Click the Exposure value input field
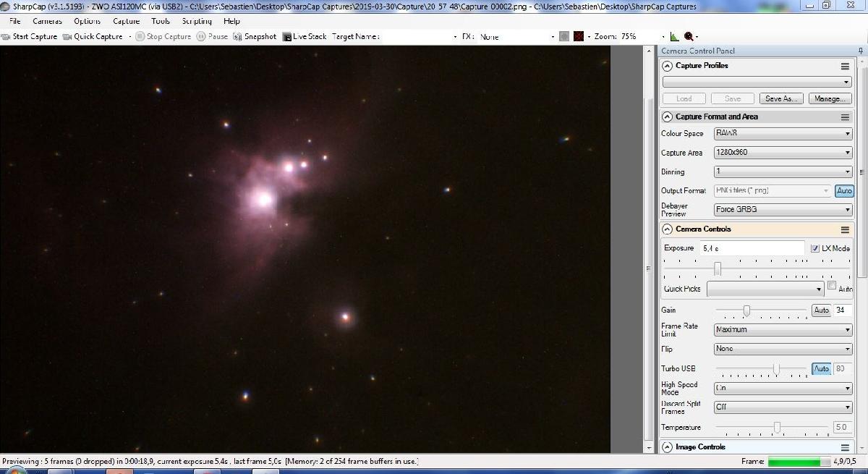The image size is (868, 474). [752, 248]
